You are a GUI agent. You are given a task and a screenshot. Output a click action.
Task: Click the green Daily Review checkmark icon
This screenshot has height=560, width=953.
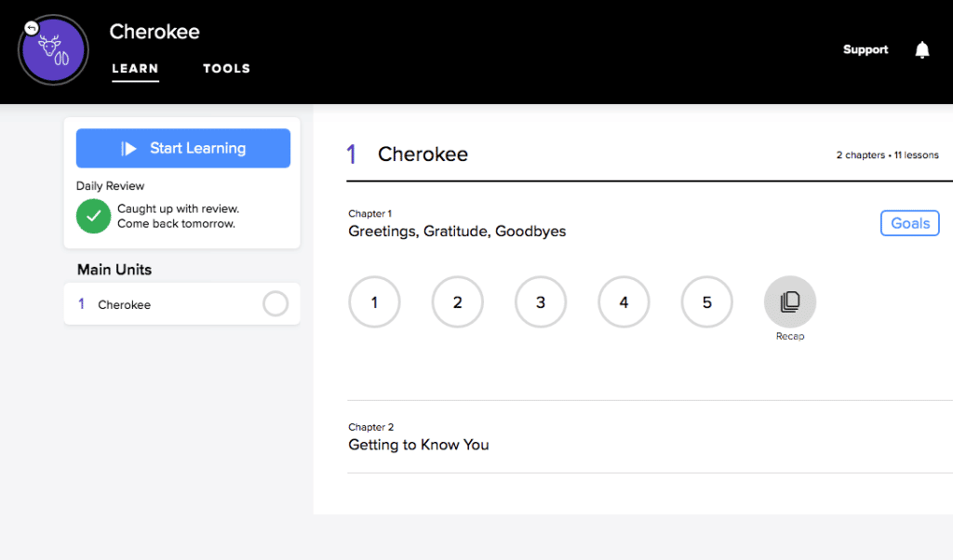point(93,216)
